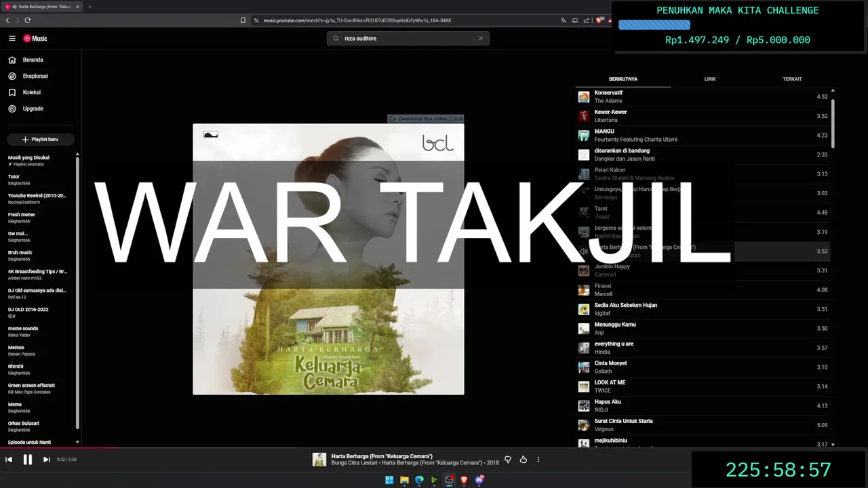868x488 pixels.
Task: Select Jomblo Happy by Gamma1
Action: pos(703,270)
